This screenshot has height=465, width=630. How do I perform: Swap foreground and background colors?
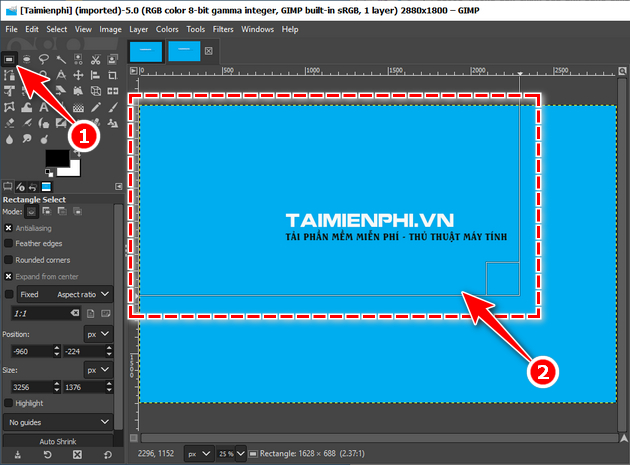pyautogui.click(x=77, y=153)
